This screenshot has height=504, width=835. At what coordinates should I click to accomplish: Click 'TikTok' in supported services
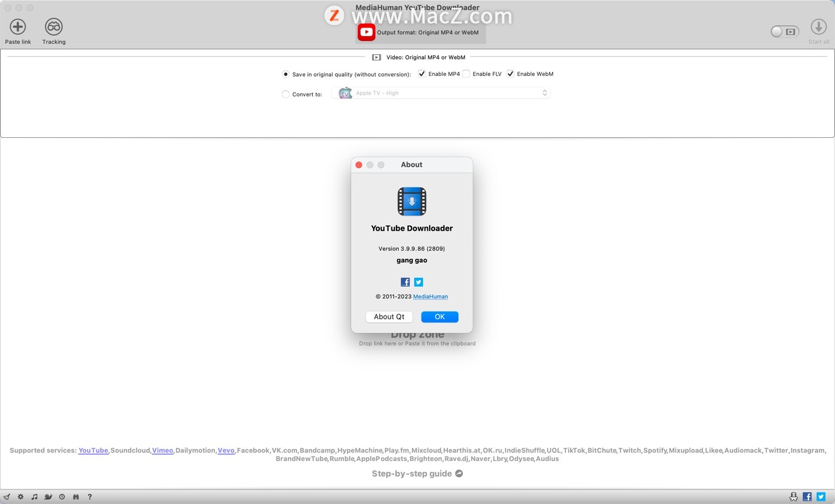tap(574, 450)
